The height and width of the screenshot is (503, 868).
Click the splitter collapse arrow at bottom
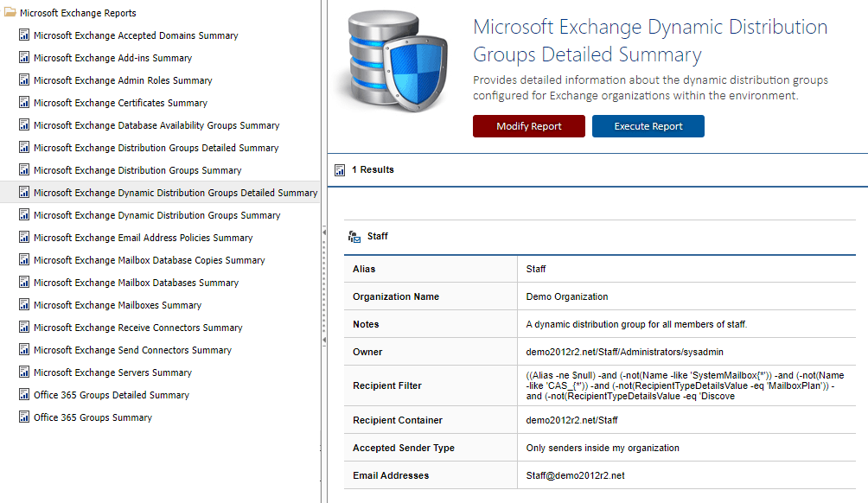(324, 340)
